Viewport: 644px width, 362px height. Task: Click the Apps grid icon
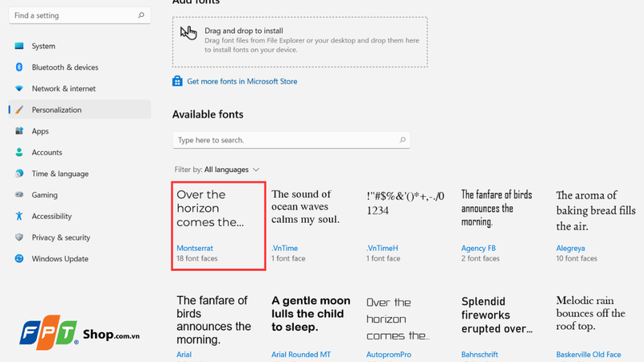pos(19,131)
